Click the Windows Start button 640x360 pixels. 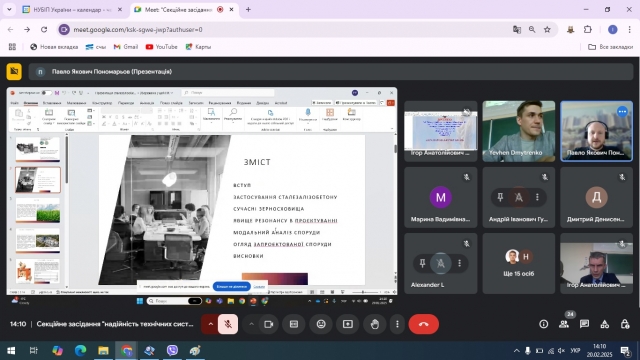click(11, 351)
